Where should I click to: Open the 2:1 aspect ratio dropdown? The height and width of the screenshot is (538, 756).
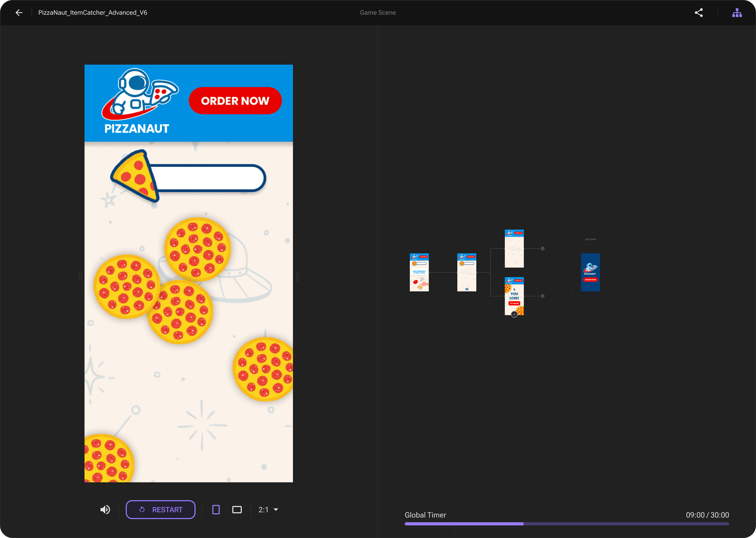(x=268, y=510)
